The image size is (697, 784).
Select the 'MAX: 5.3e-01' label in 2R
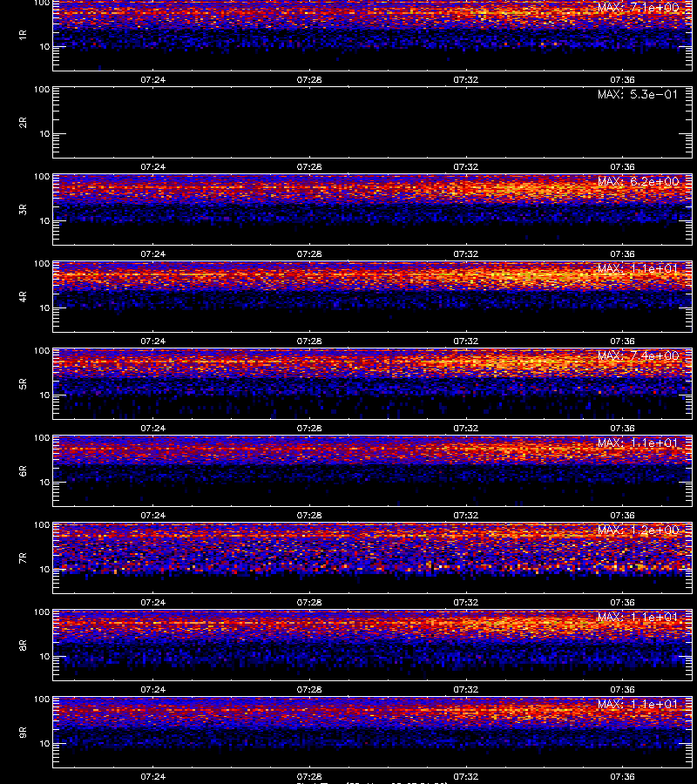coord(638,94)
